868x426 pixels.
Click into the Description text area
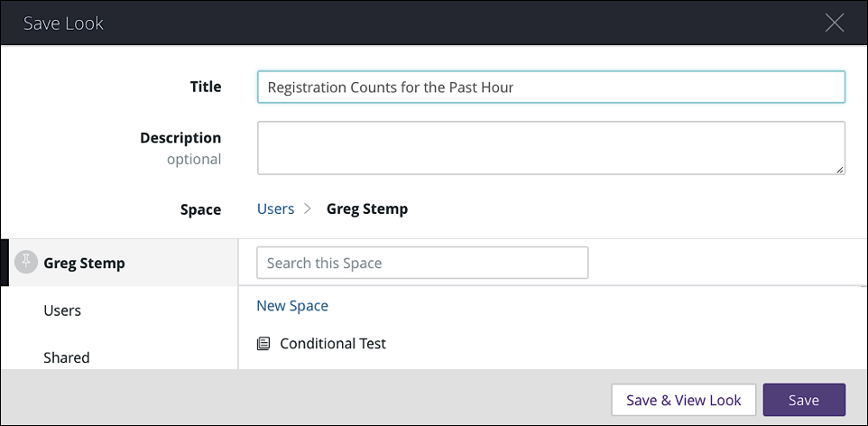[x=550, y=147]
